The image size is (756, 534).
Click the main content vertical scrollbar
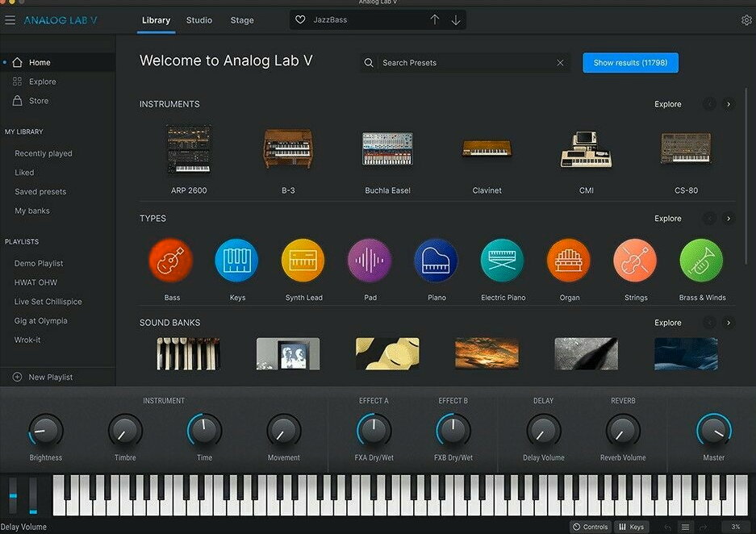pos(746,176)
